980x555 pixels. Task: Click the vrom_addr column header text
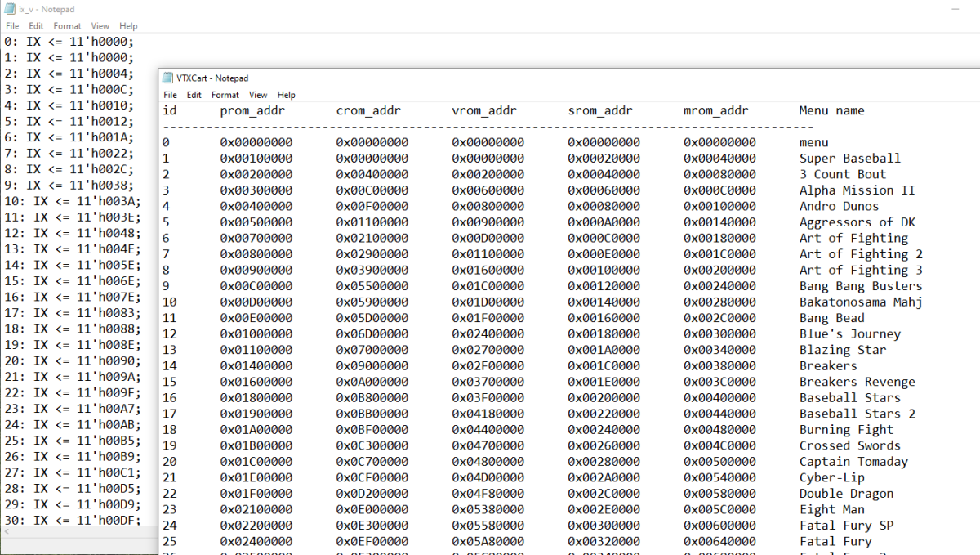click(484, 110)
